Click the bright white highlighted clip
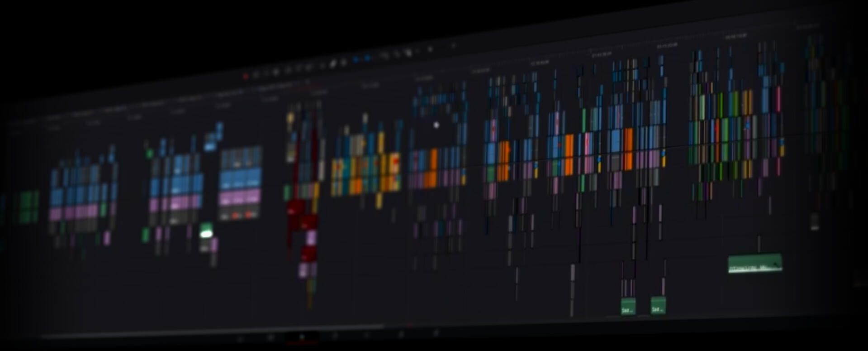The height and width of the screenshot is (351, 868). tap(206, 233)
